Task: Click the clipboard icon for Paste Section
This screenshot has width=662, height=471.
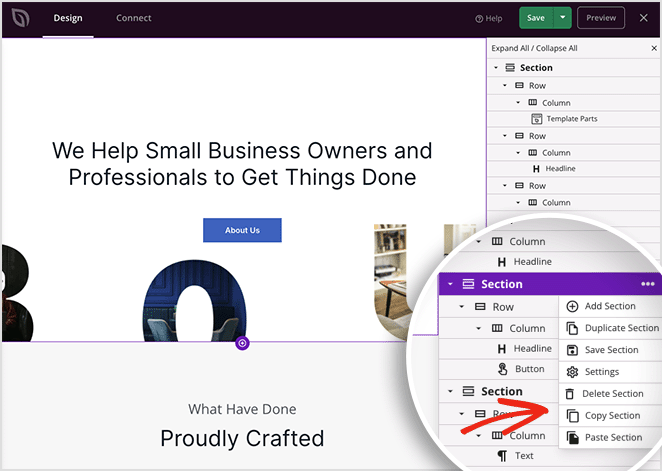Action: pos(572,438)
